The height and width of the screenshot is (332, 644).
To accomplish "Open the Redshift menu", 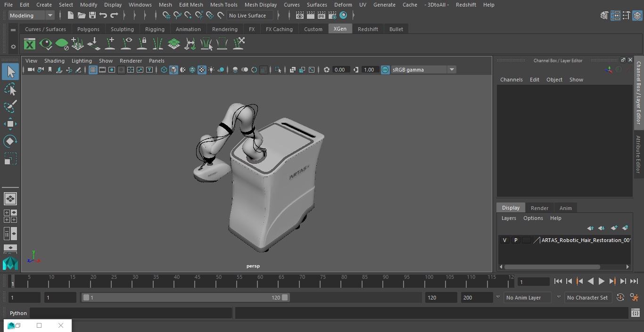I will pos(466,5).
